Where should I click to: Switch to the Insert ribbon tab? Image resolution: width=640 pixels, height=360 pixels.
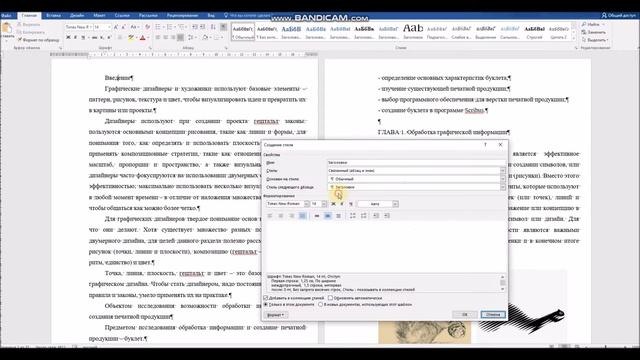pos(53,16)
